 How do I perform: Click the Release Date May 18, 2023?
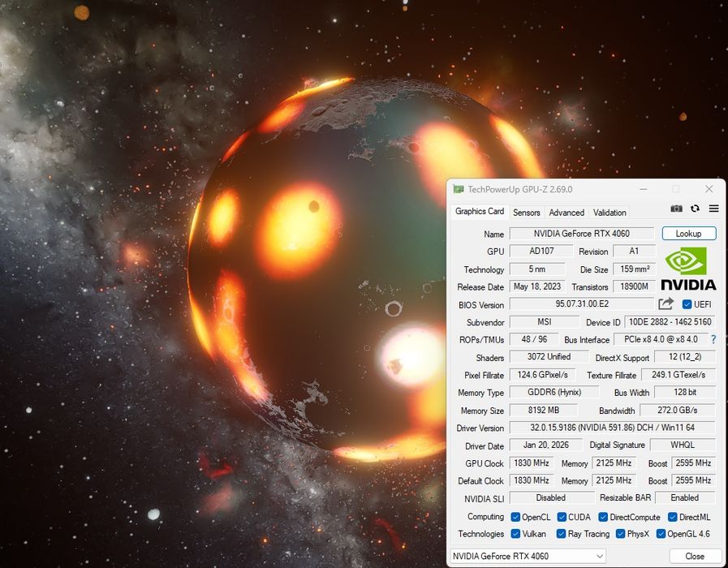click(x=537, y=286)
